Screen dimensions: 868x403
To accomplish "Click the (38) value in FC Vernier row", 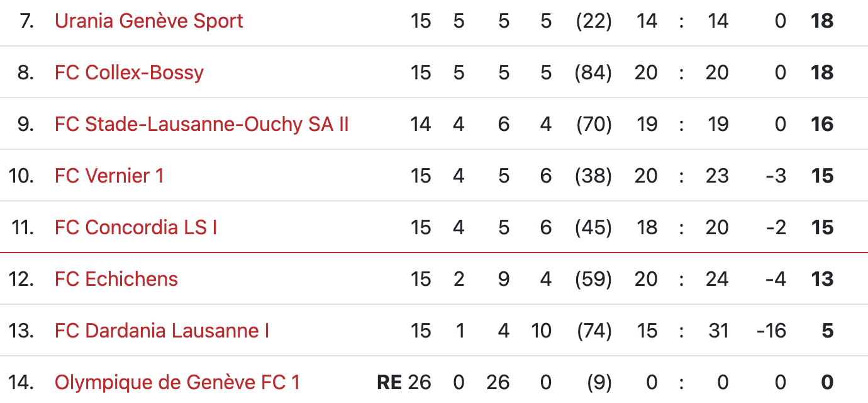I will click(593, 176).
